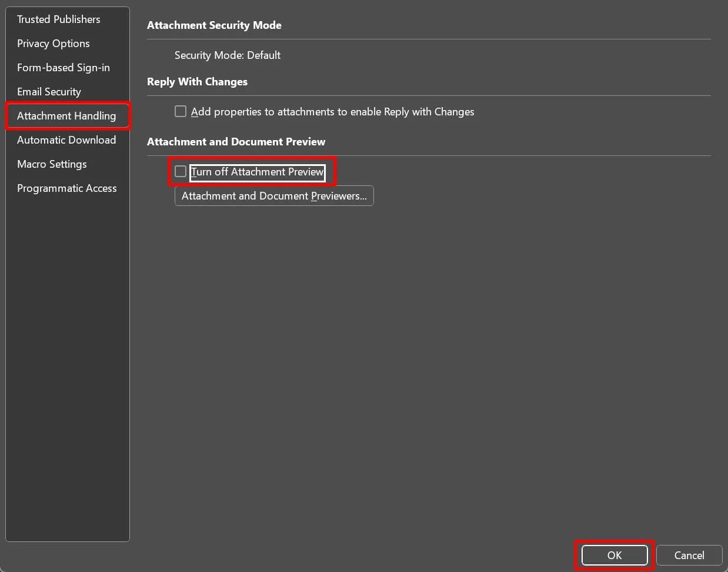Open Attachment and Document Previewers dialog

coord(274,195)
